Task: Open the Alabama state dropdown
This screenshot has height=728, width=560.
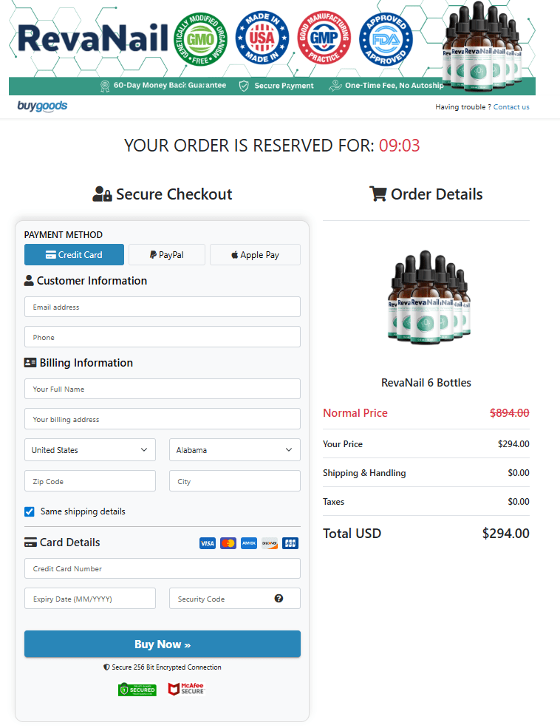Action: click(x=234, y=449)
